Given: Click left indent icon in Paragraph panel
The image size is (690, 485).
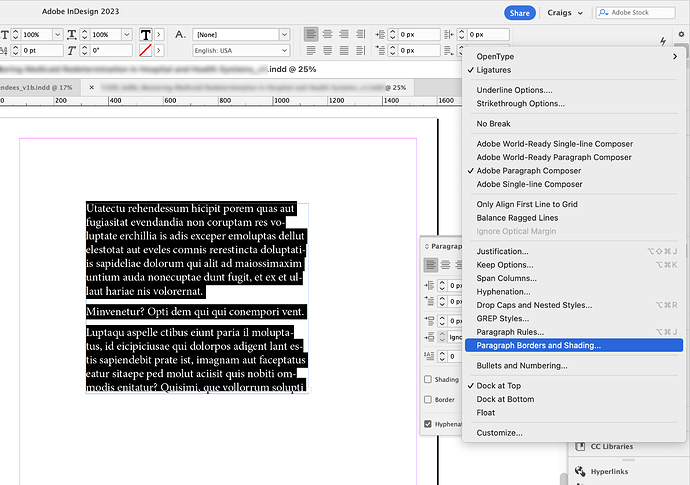Looking at the screenshot, I should click(429, 286).
